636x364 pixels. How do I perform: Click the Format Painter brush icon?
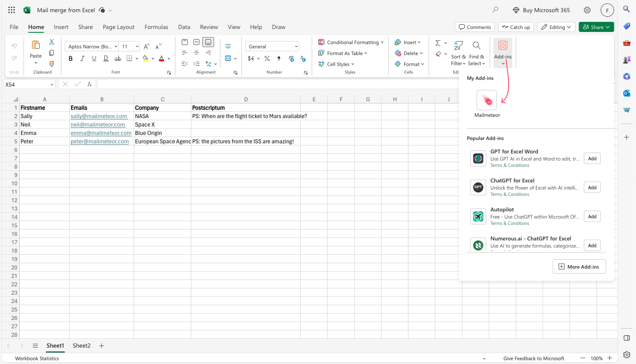(52, 64)
